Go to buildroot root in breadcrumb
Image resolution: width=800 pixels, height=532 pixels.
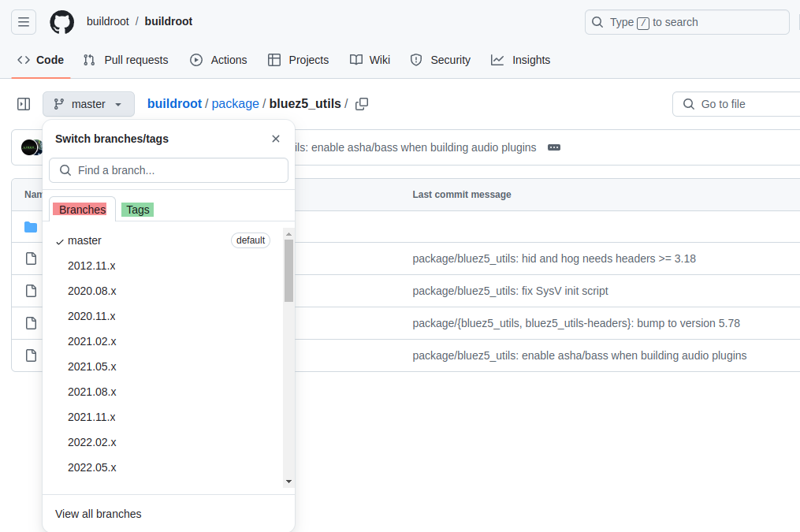(174, 103)
